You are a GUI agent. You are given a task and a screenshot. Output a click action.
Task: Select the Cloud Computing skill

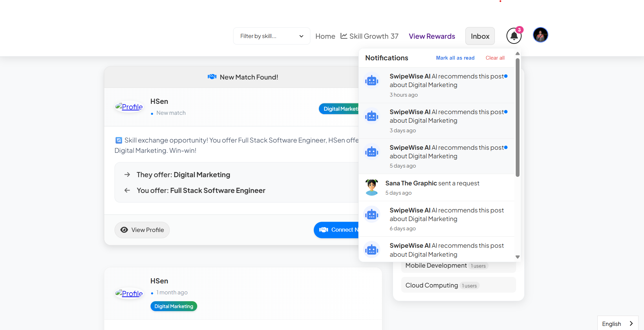tap(458, 285)
